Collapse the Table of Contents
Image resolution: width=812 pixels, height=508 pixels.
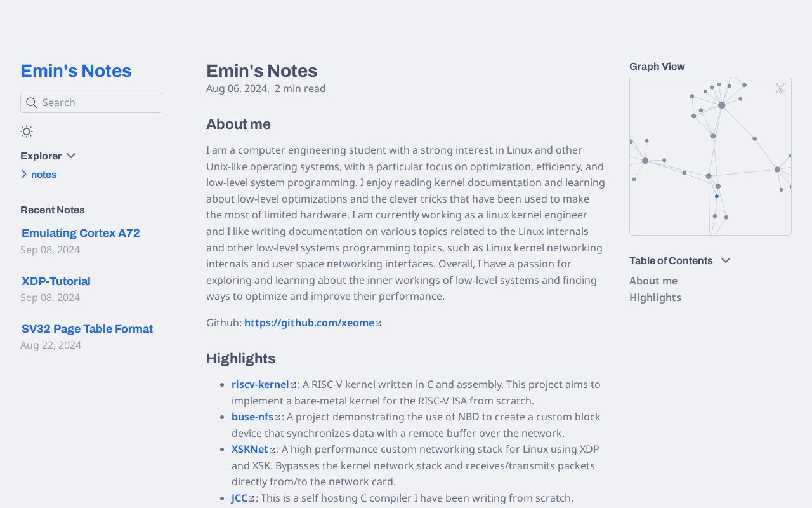[x=726, y=261]
